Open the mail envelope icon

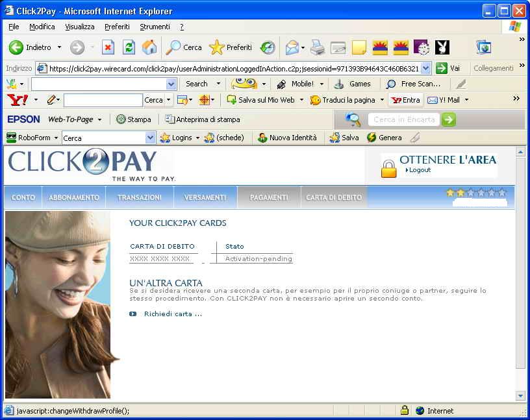[x=292, y=47]
